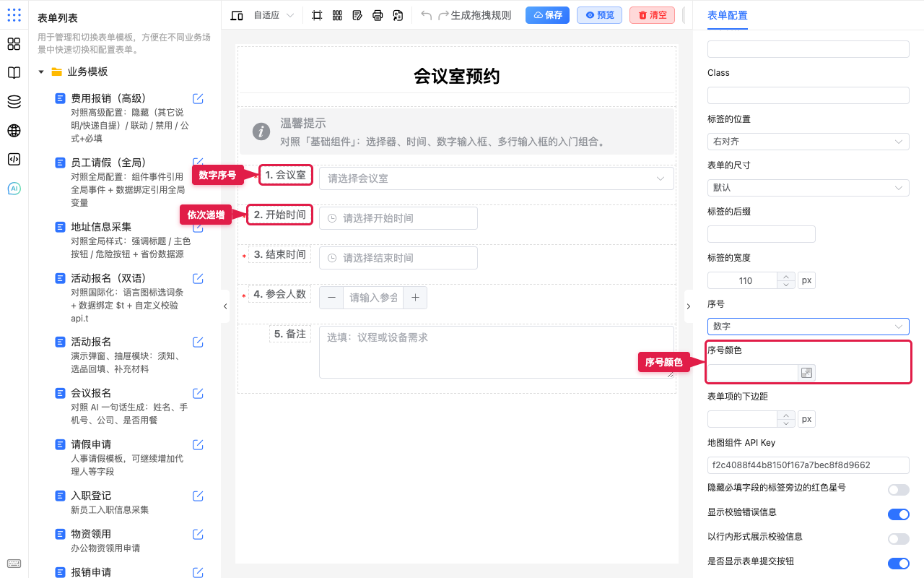The width and height of the screenshot is (924, 578).
Task: Click the printer icon in toolbar
Action: (378, 15)
